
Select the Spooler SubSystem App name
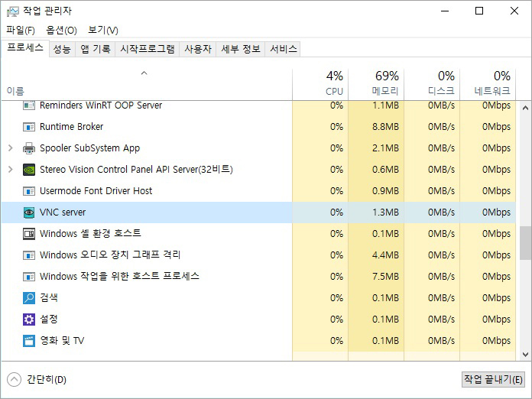[90, 148]
